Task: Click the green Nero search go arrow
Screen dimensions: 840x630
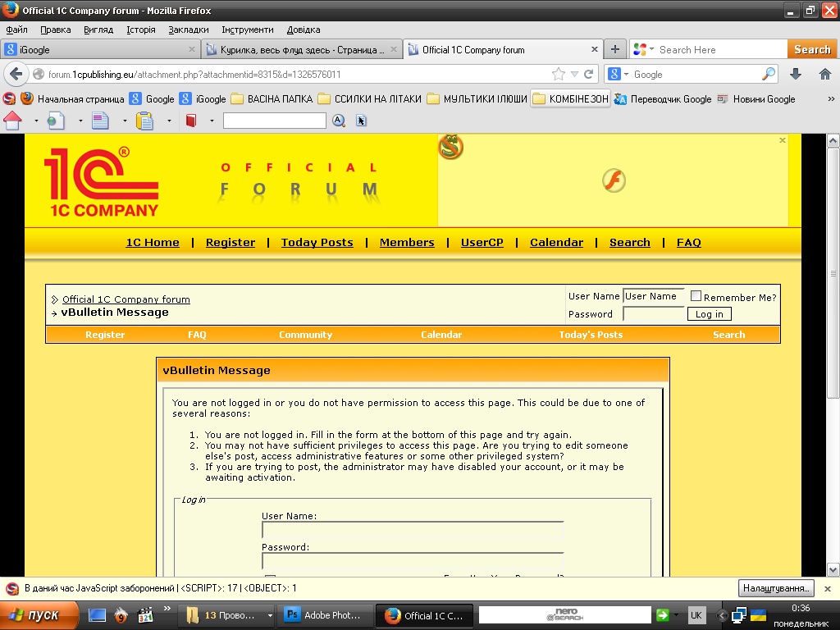Action: [662, 615]
